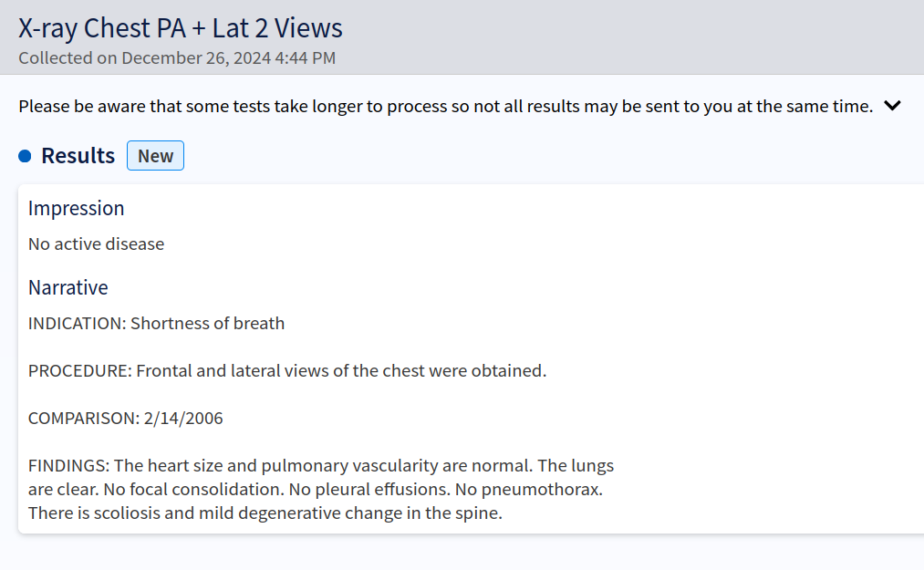Click the PROCEDURE label
Image resolution: width=924 pixels, height=570 pixels.
(x=79, y=370)
